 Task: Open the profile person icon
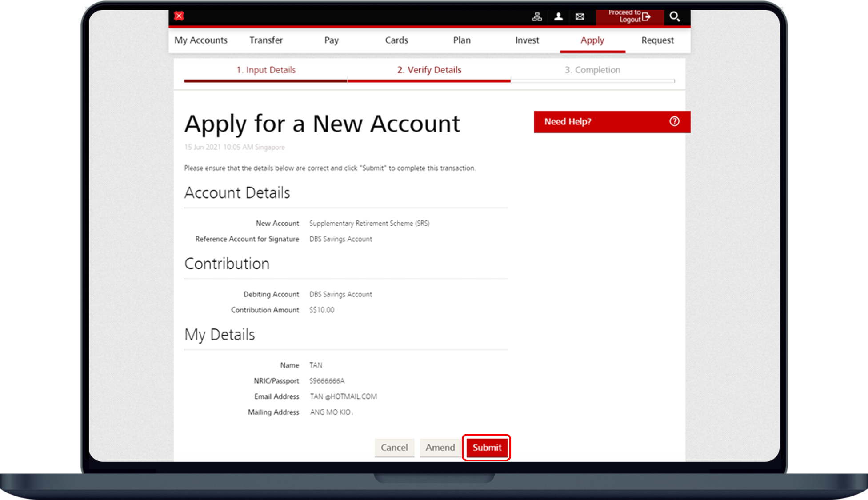[559, 17]
